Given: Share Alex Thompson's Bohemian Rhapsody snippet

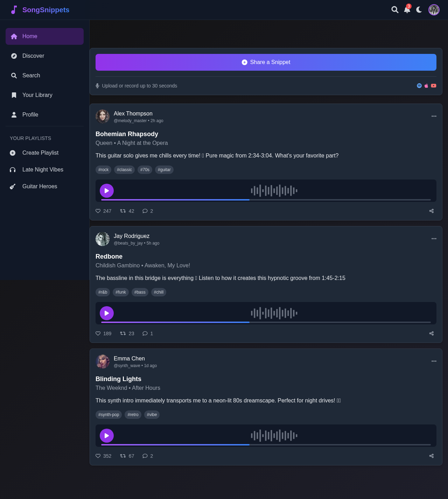Looking at the screenshot, I should 431,211.
